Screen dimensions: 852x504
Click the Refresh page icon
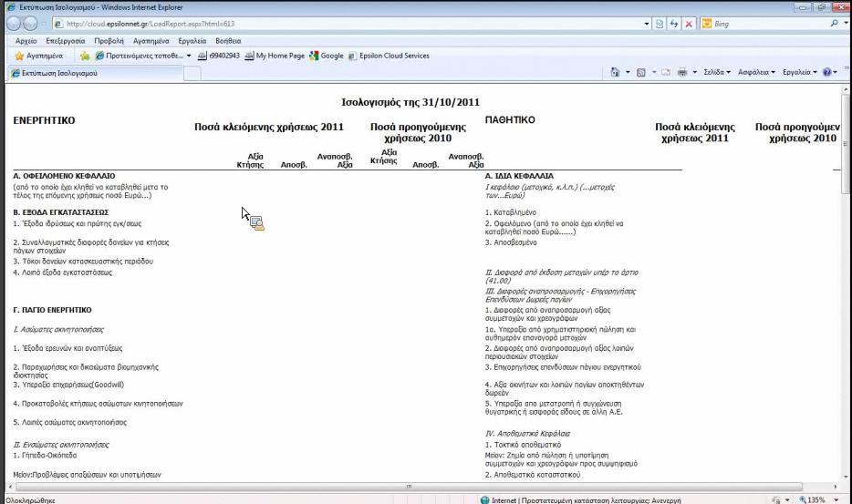674,24
